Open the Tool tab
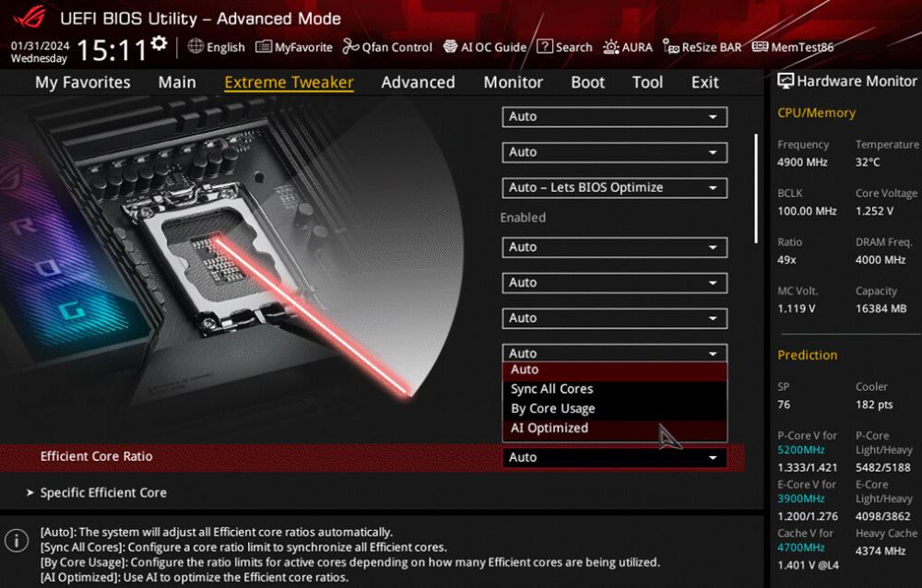This screenshot has height=588, width=922. click(647, 82)
